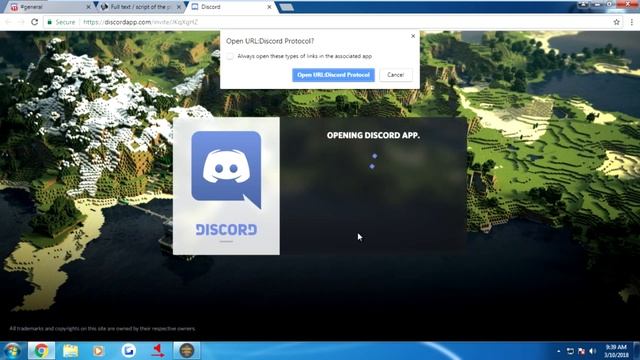Open the Action Center flag icon
This screenshot has width=640, height=360.
click(582, 351)
